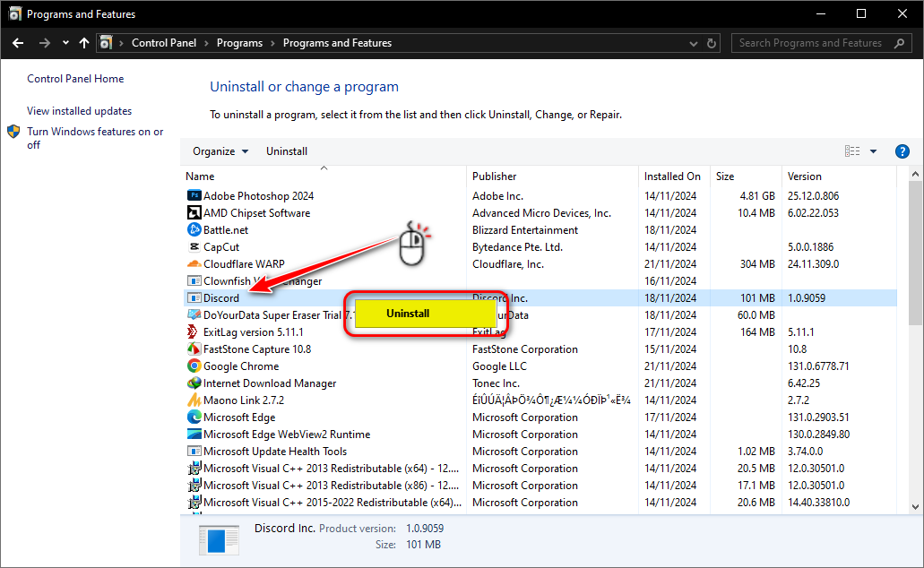The height and width of the screenshot is (568, 924).
Task: Go back with the back arrow
Action: point(18,43)
